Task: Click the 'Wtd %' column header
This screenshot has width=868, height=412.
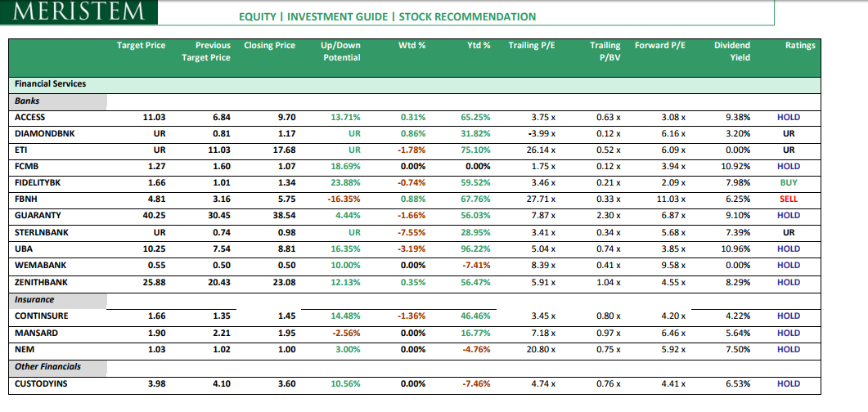Action: coord(412,45)
